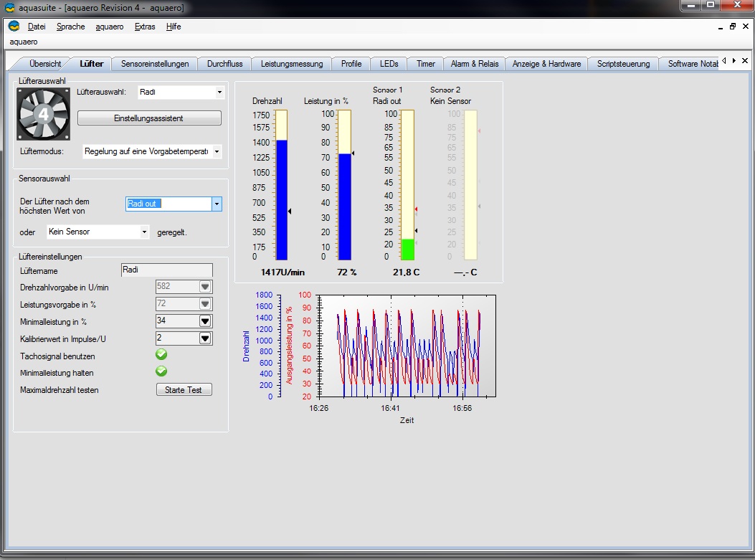
Task: Click the aquasuite logo in menu bar
Action: [14, 27]
